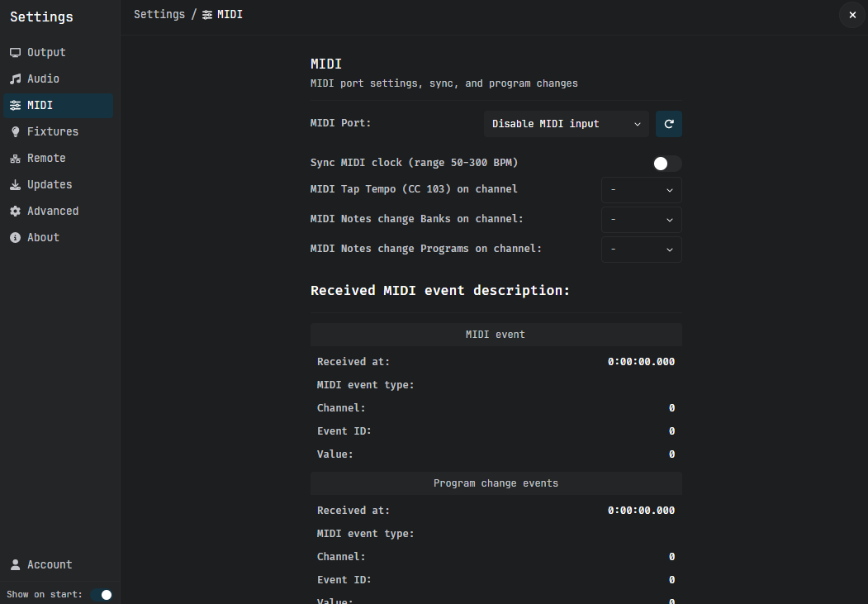Open the Remote settings section
Viewport: 868px width, 604px height.
point(58,159)
